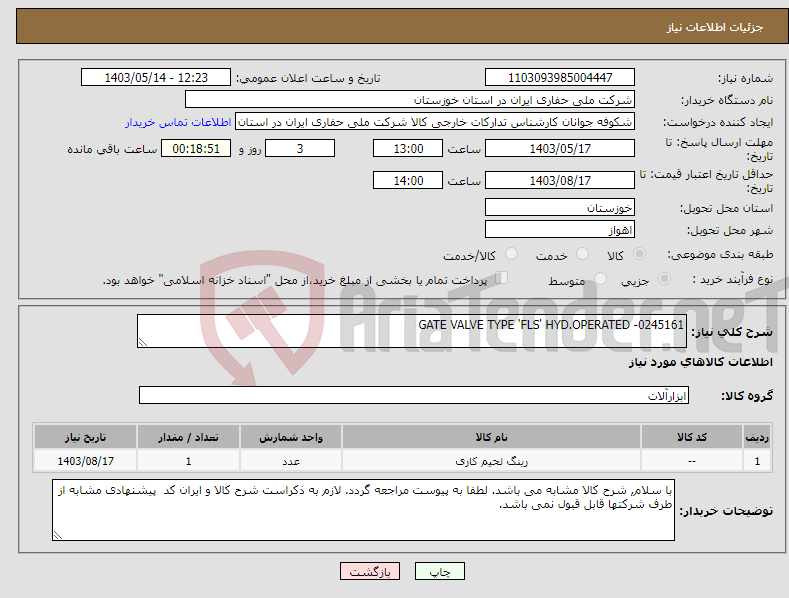Screen dimensions: 789x598
Task: Click the buyer notes textarea
Action: (x=363, y=510)
